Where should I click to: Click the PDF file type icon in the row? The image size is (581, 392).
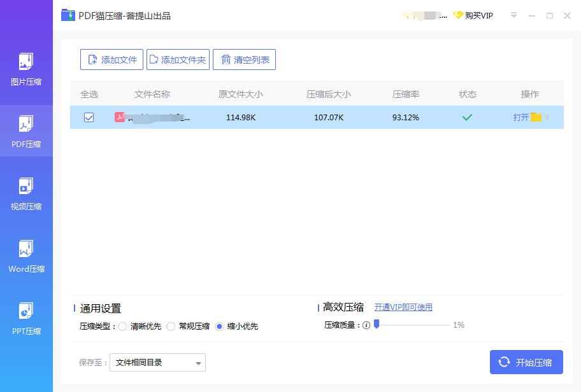(x=119, y=117)
